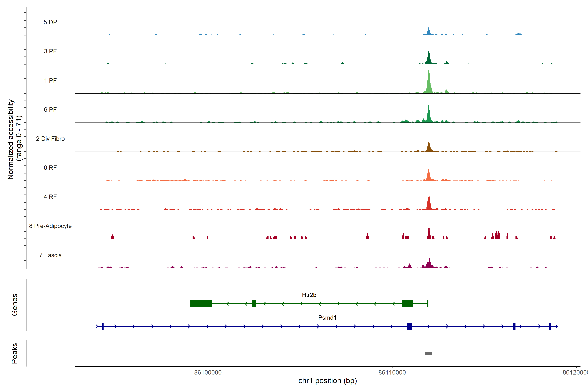Select the 3 PF track label
Viewport: 588px width, 392px height.
(x=50, y=51)
